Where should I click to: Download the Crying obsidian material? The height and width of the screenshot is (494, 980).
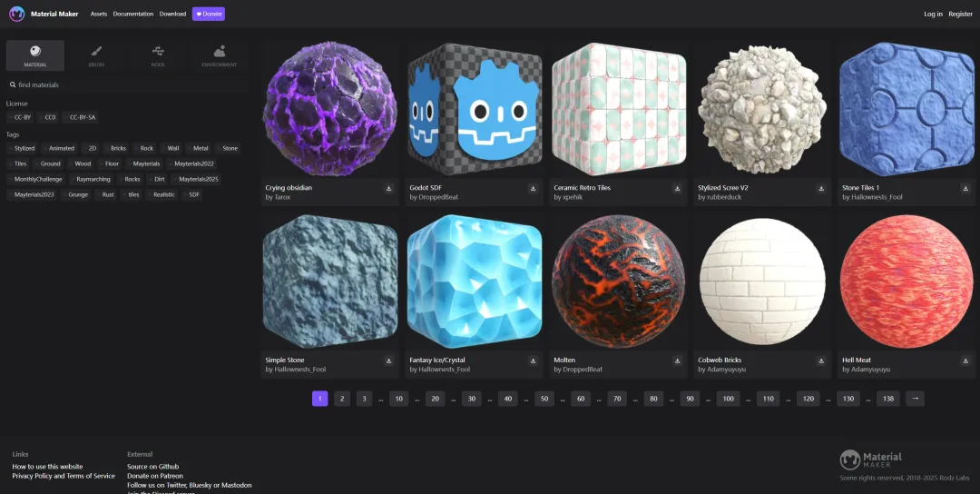pos(388,188)
